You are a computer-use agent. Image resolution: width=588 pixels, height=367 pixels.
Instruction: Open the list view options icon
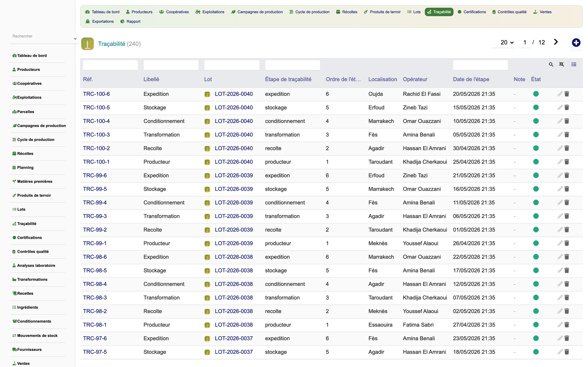[x=574, y=65]
